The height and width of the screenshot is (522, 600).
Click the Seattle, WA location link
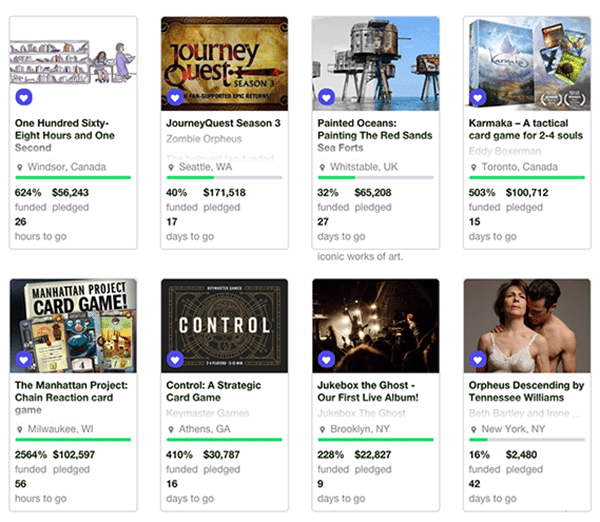click(x=209, y=166)
